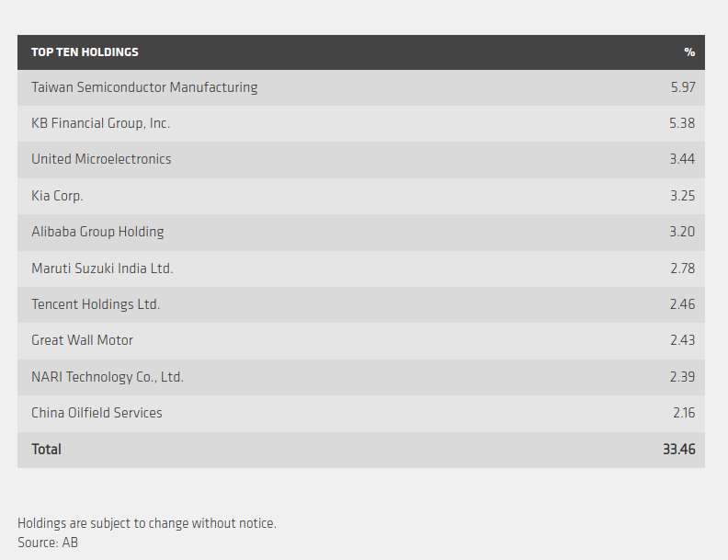The image size is (728, 560).
Task: Click the % column header
Action: [x=689, y=52]
